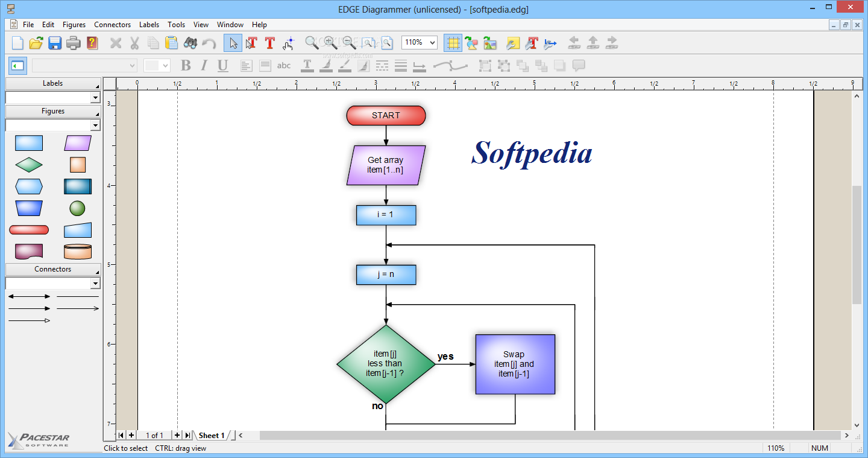Open the Connectors menu
Image resolution: width=868 pixels, height=458 pixels.
[x=112, y=25]
